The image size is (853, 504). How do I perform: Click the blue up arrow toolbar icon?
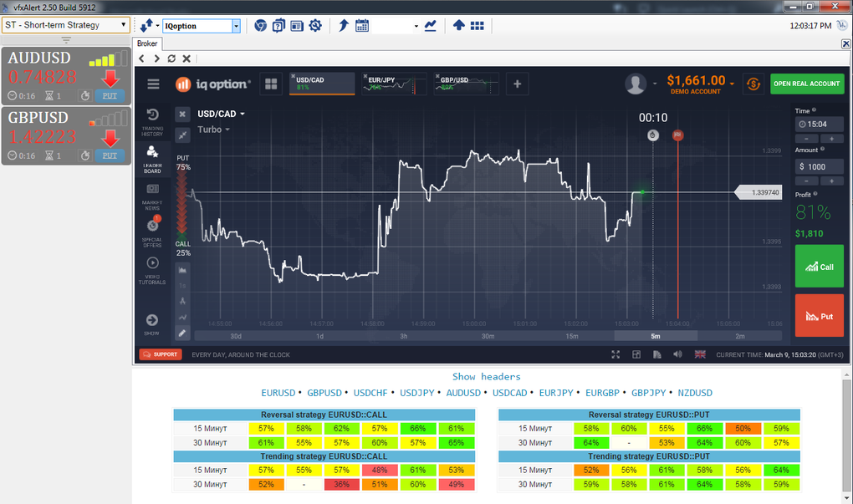pos(458,26)
